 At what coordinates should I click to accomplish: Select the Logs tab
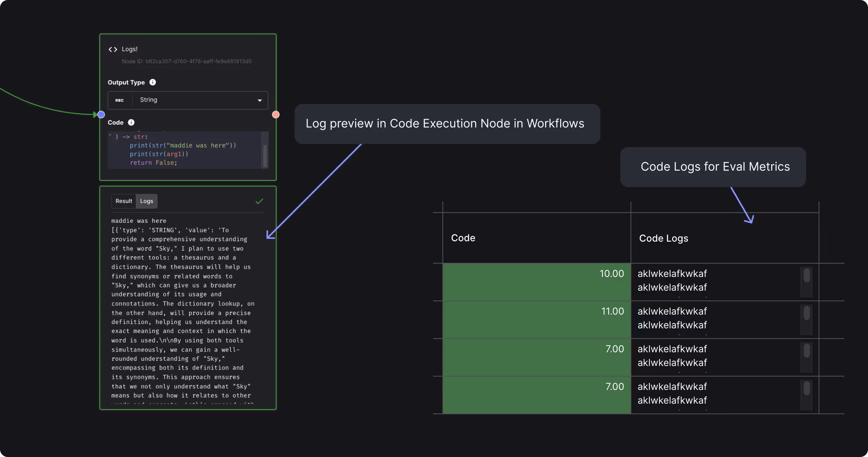pos(147,201)
